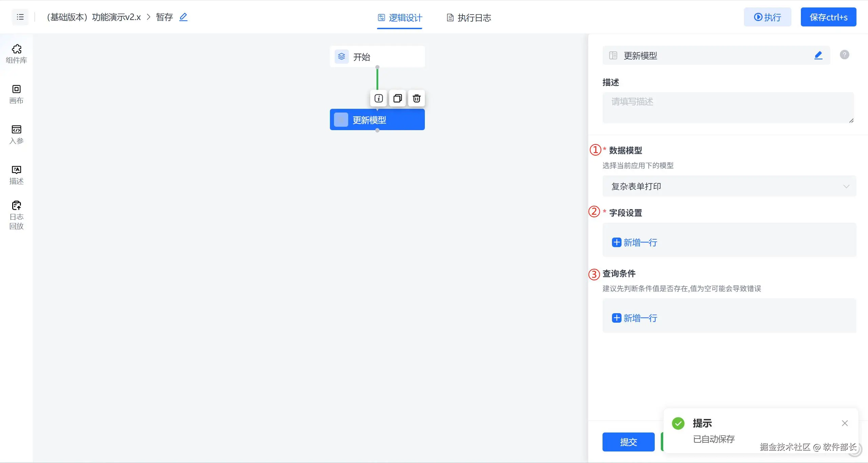Click the help question mark icon
This screenshot has height=463, width=868.
pos(844,55)
